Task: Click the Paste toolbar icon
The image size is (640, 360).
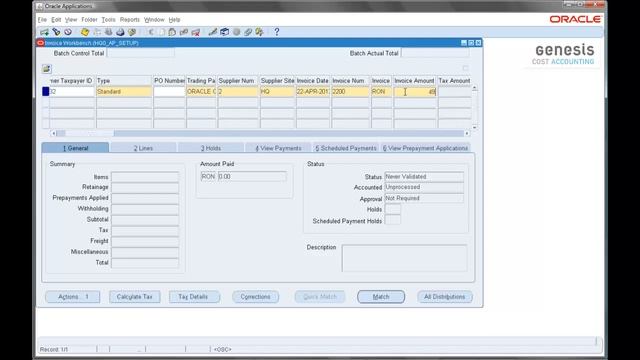Action: (172, 32)
